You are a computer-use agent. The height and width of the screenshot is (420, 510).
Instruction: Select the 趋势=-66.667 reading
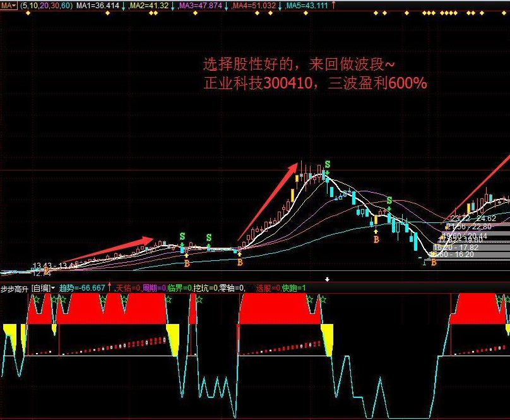(82, 288)
